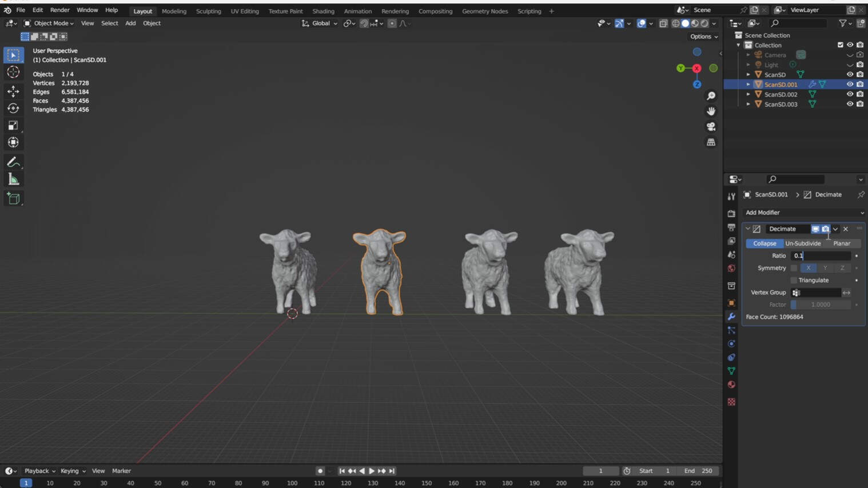The width and height of the screenshot is (868, 488).
Task: Toggle ScanSD eye visibility
Action: (x=850, y=74)
